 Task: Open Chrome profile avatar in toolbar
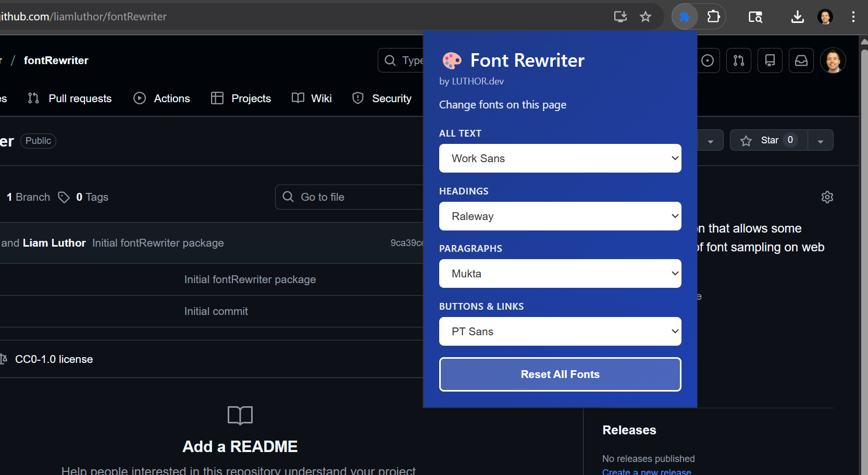click(x=825, y=17)
